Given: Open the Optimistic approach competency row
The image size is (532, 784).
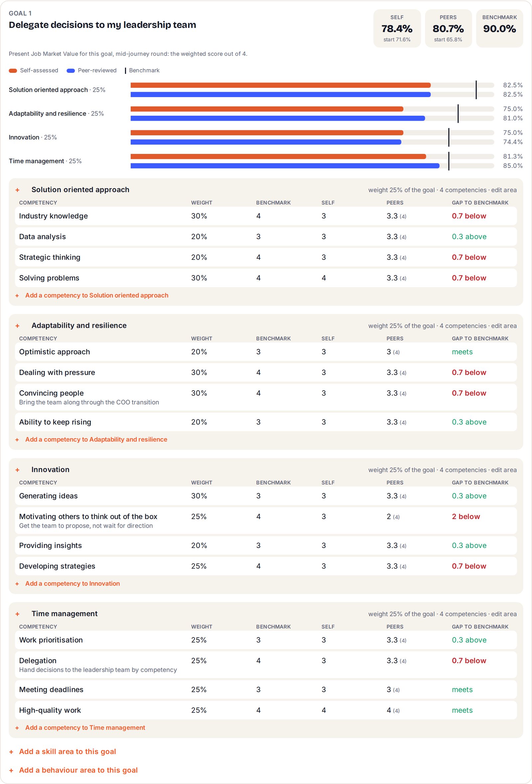Looking at the screenshot, I should coord(266,351).
